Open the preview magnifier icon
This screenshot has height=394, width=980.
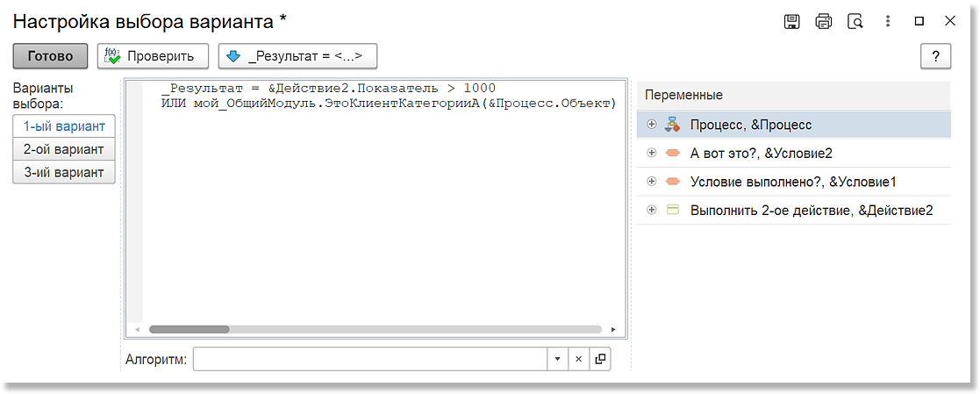(855, 21)
